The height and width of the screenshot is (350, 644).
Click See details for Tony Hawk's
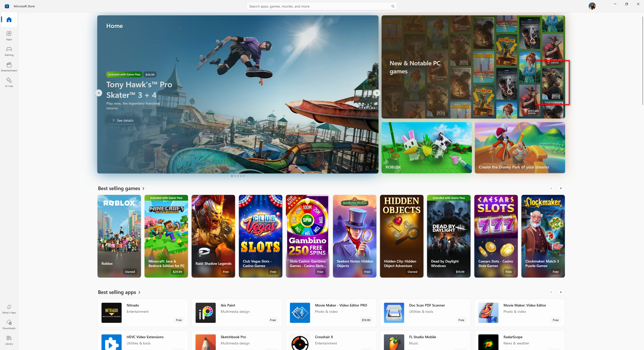[123, 120]
